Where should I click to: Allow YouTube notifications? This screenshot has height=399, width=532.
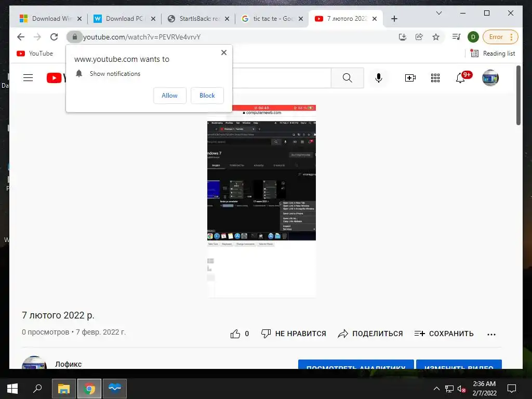170,96
